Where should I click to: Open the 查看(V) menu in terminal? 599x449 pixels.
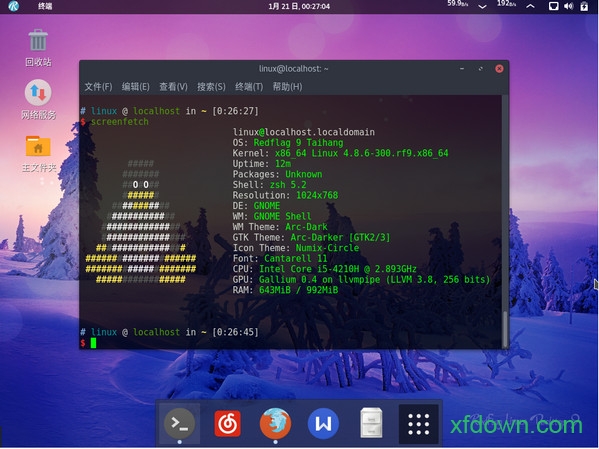pos(173,87)
